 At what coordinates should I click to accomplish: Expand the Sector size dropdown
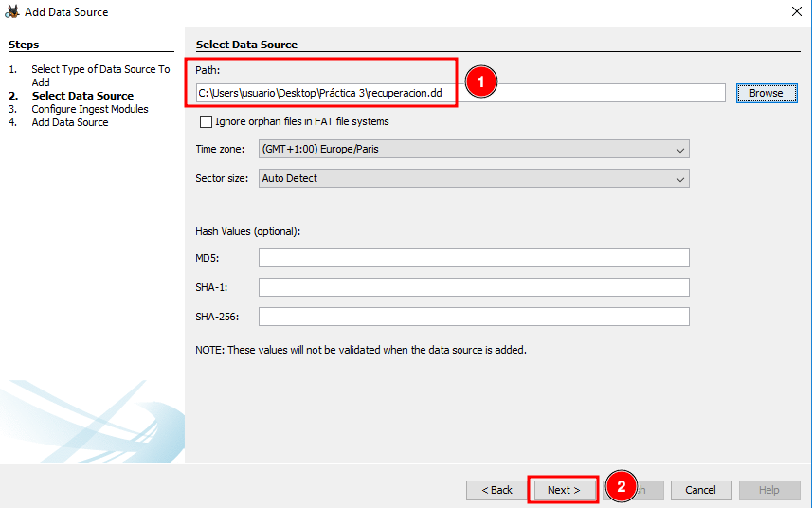coord(474,178)
